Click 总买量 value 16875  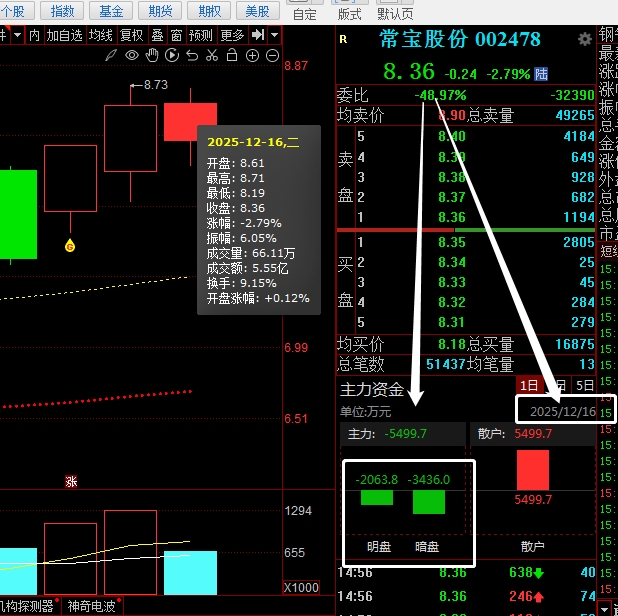pyautogui.click(x=575, y=344)
